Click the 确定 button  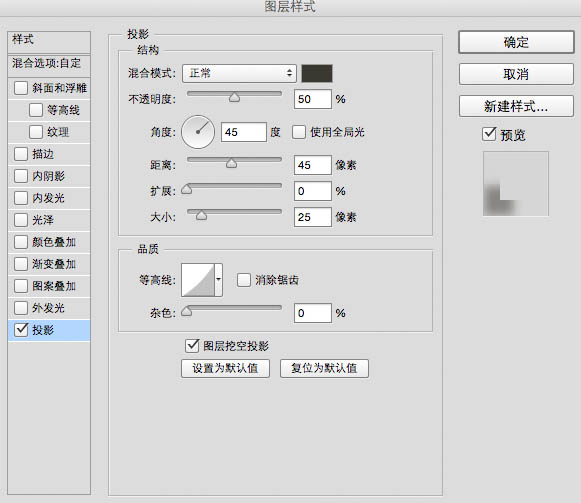(x=516, y=42)
